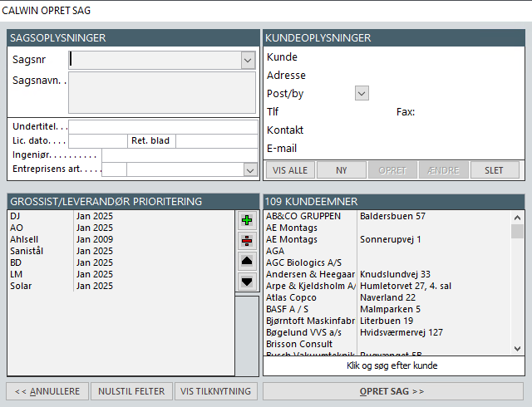Click the OPRET customer button
Viewport: 532px width, 407px height.
point(392,170)
